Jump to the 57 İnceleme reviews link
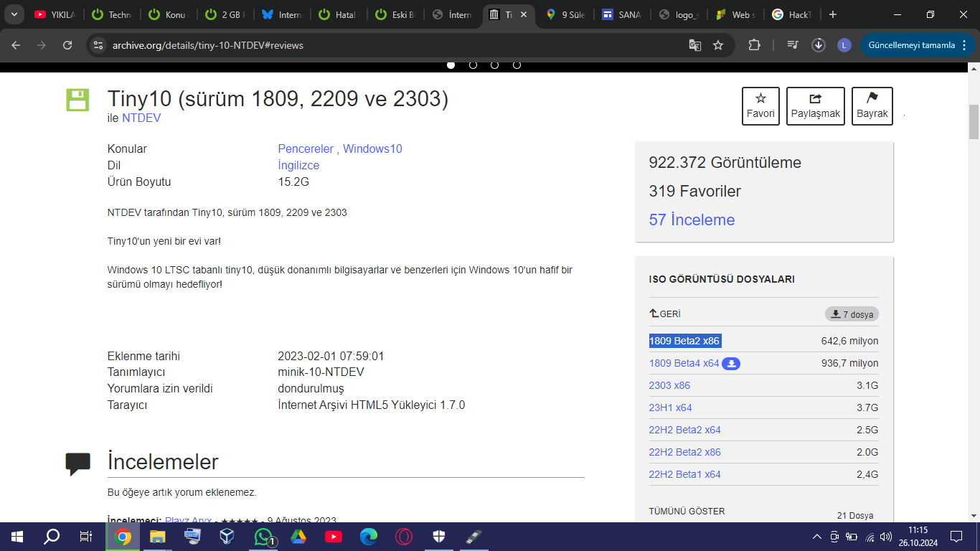This screenshot has width=980, height=551. (x=692, y=220)
